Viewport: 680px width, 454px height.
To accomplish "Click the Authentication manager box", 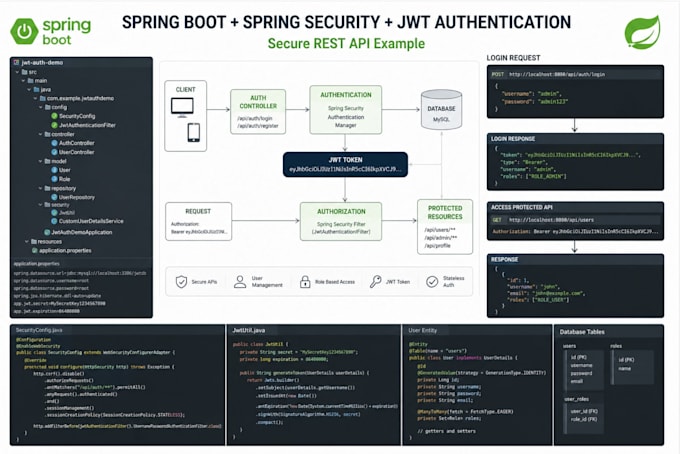I will [346, 109].
